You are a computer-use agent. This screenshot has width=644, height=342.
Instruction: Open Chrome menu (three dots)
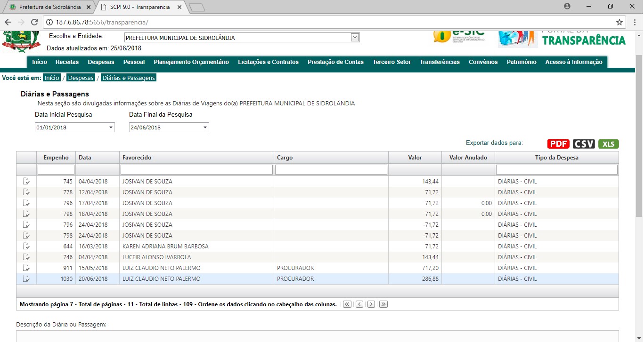pos(634,22)
